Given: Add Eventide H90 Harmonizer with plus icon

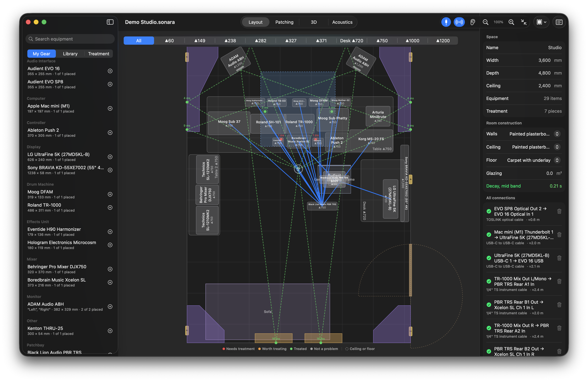Looking at the screenshot, I should pyautogui.click(x=110, y=232).
